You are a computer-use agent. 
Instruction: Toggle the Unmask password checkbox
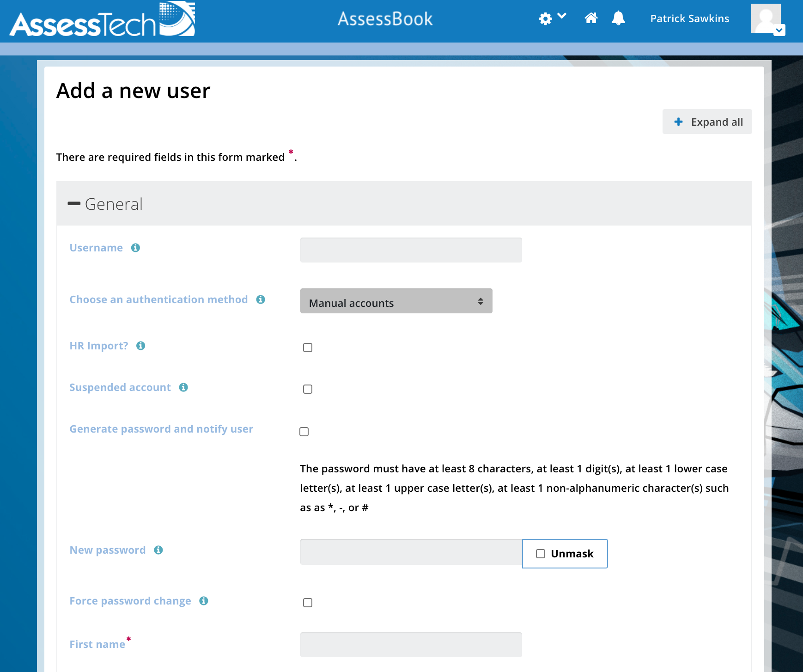(x=541, y=554)
